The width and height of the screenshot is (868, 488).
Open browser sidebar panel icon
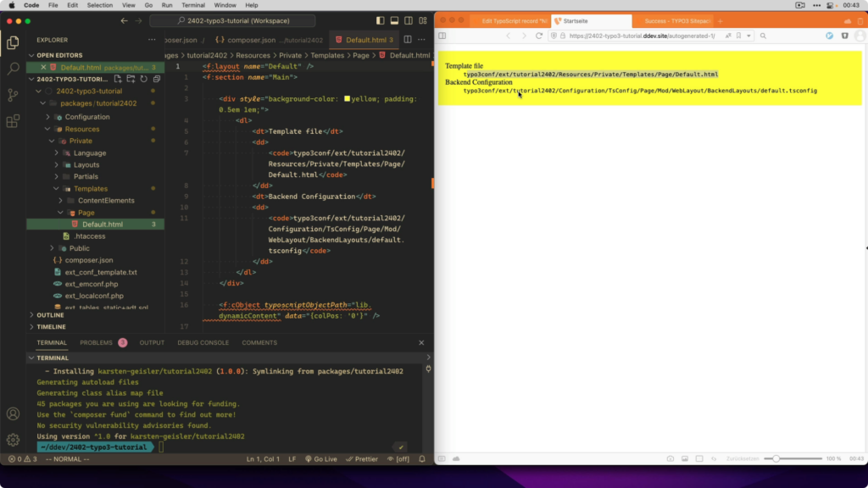click(x=442, y=36)
